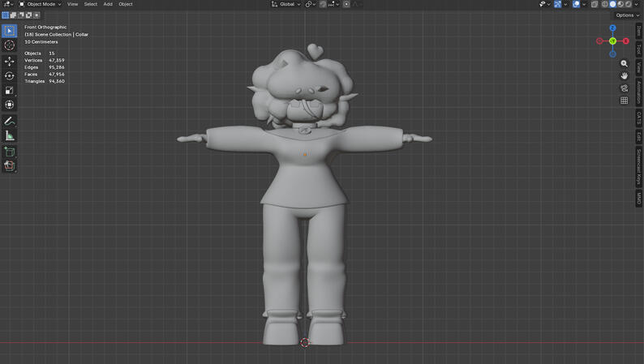Open object visibility and selectability dropdown

point(544,4)
